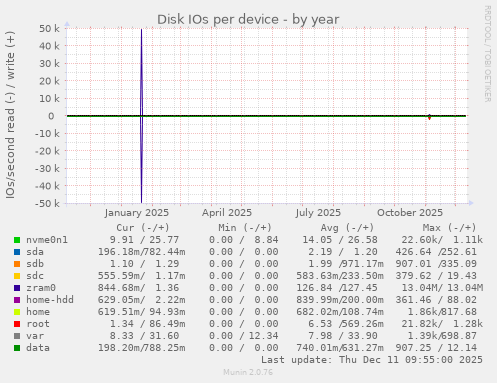The image size is (497, 383).
Task: Click var min value '0.00 / 12.34'
Action: pos(244,336)
